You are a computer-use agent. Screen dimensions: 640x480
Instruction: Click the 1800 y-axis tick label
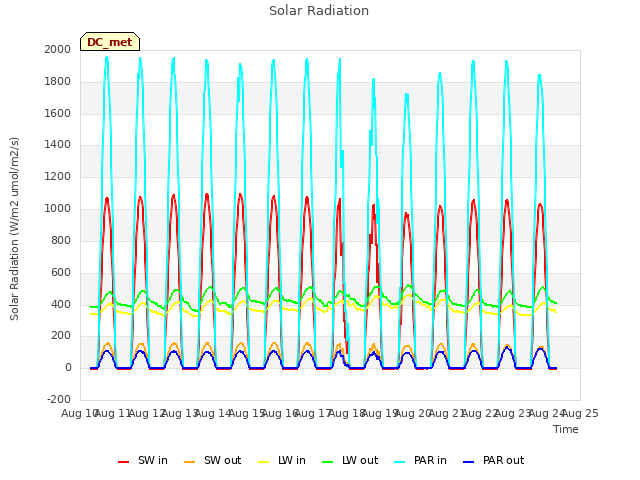[58, 81]
